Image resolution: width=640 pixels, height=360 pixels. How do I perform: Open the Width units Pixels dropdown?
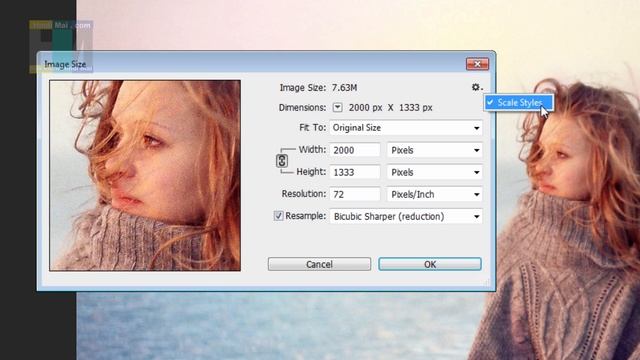tap(434, 150)
